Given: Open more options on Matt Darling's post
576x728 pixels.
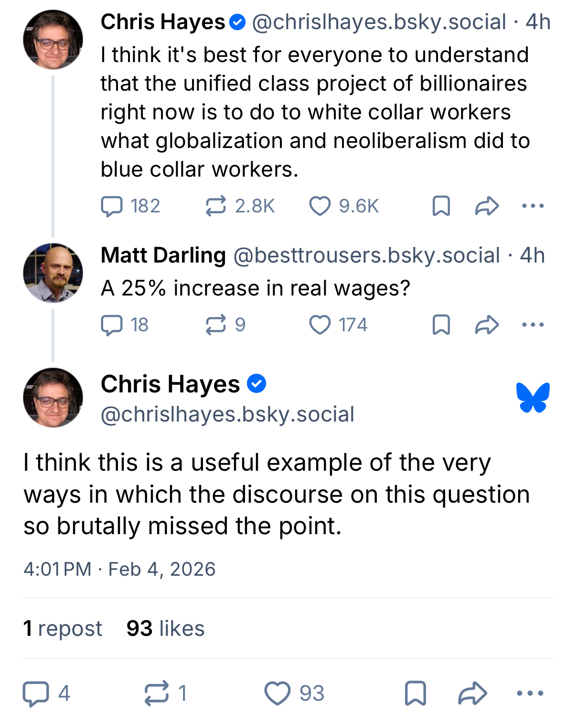Looking at the screenshot, I should point(533,325).
